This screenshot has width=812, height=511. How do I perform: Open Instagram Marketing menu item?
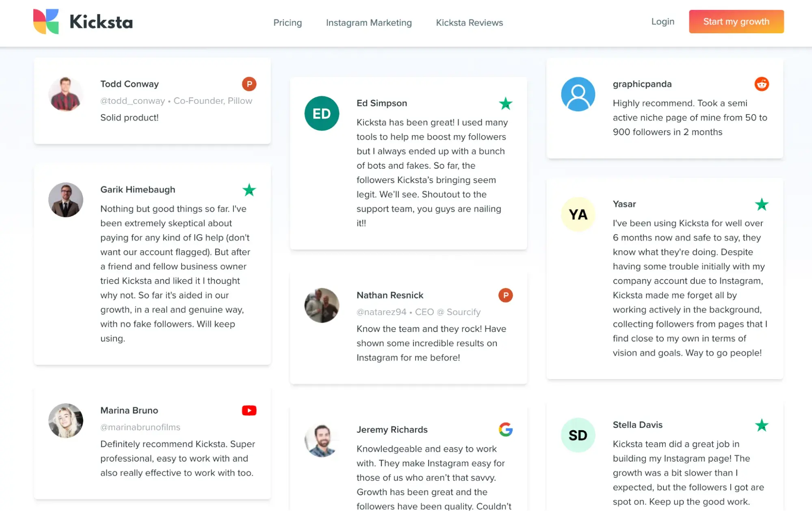(369, 23)
